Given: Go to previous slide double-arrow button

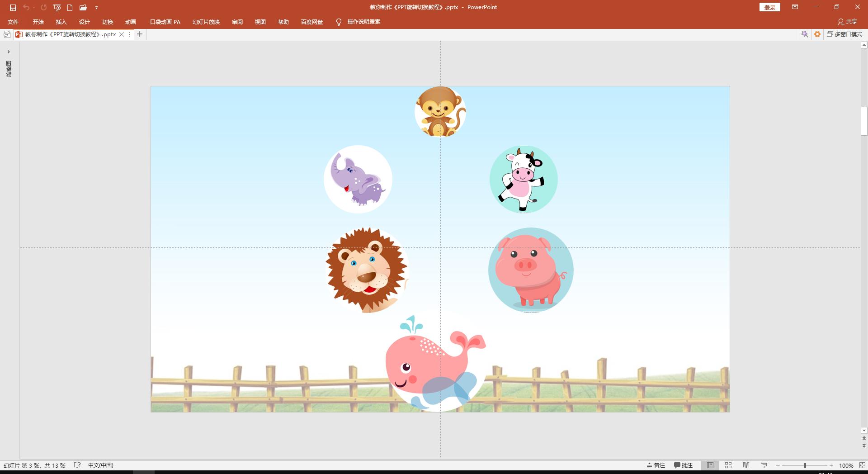Looking at the screenshot, I should [864, 438].
